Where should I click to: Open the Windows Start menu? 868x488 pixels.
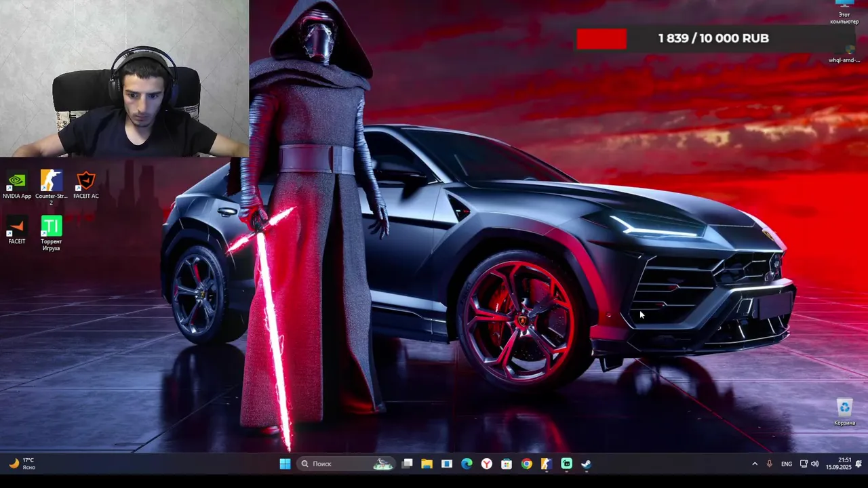[x=285, y=464]
